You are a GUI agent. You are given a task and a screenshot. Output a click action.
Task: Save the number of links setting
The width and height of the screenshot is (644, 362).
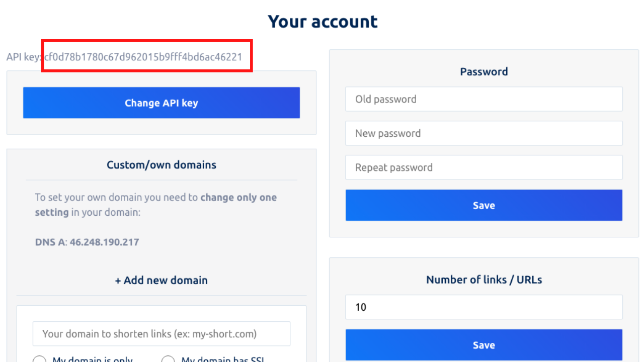click(484, 345)
